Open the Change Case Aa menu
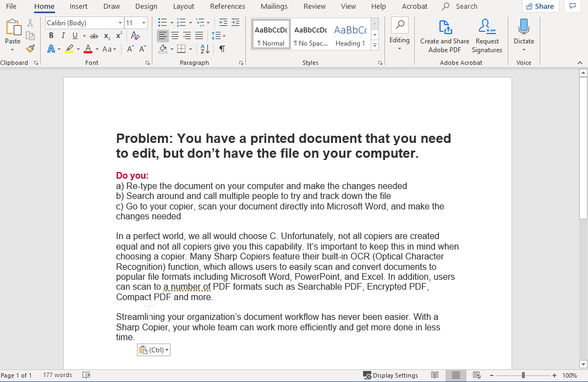Viewport: 588px width, 382px height. point(109,49)
